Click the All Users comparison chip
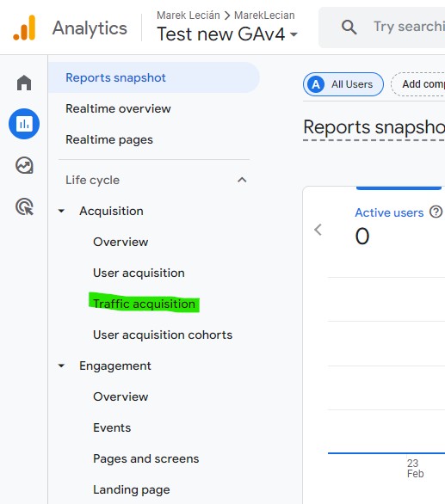This screenshot has height=504, width=445. 343,84
